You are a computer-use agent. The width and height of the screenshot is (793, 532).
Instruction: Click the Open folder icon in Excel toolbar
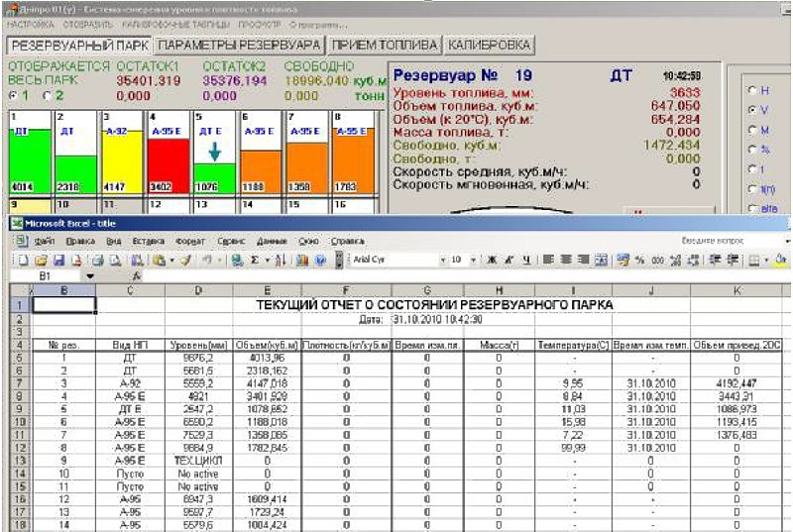click(41, 261)
